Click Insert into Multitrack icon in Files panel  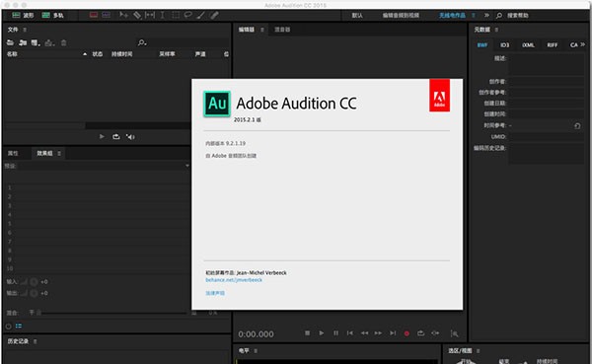click(49, 43)
